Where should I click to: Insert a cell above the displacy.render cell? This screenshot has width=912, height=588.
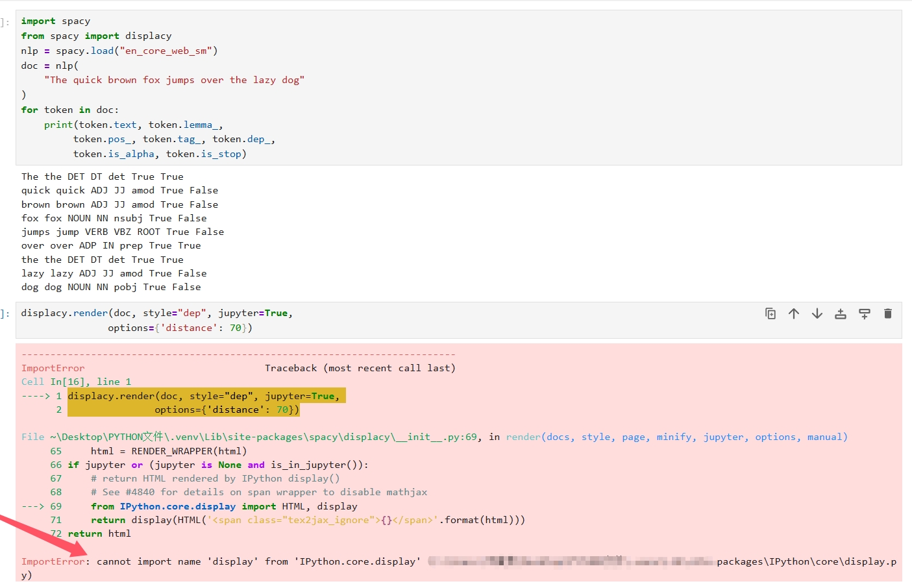(841, 313)
